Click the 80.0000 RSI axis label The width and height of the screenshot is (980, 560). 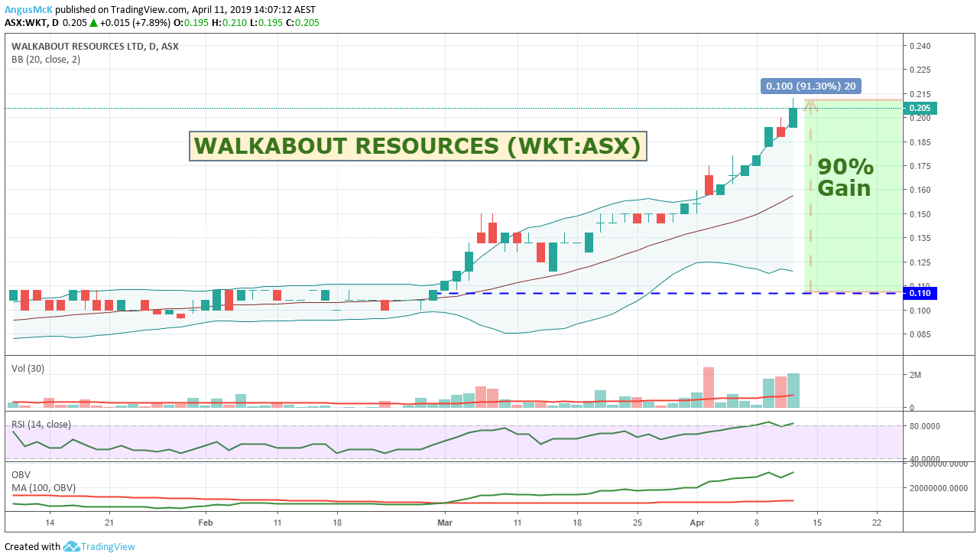pos(924,426)
